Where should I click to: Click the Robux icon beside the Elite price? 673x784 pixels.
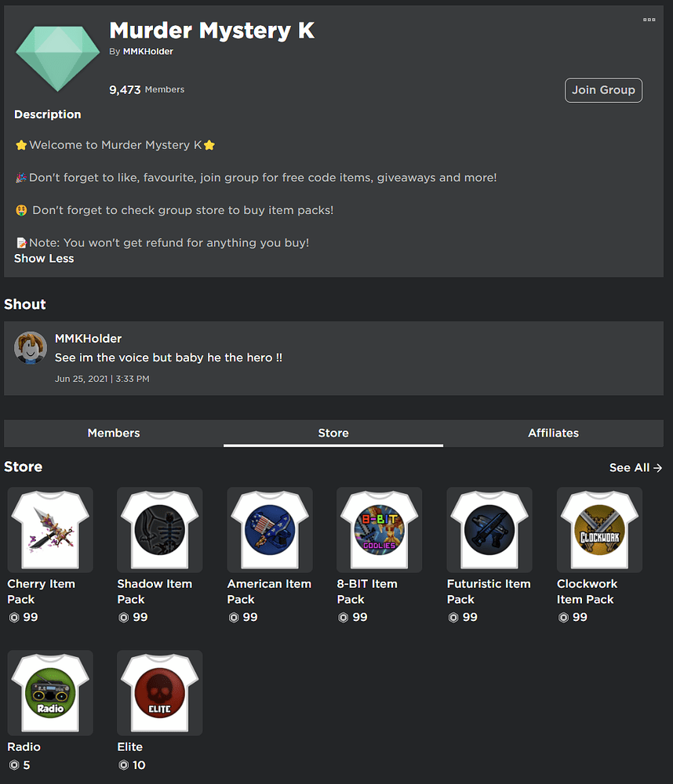click(x=123, y=765)
